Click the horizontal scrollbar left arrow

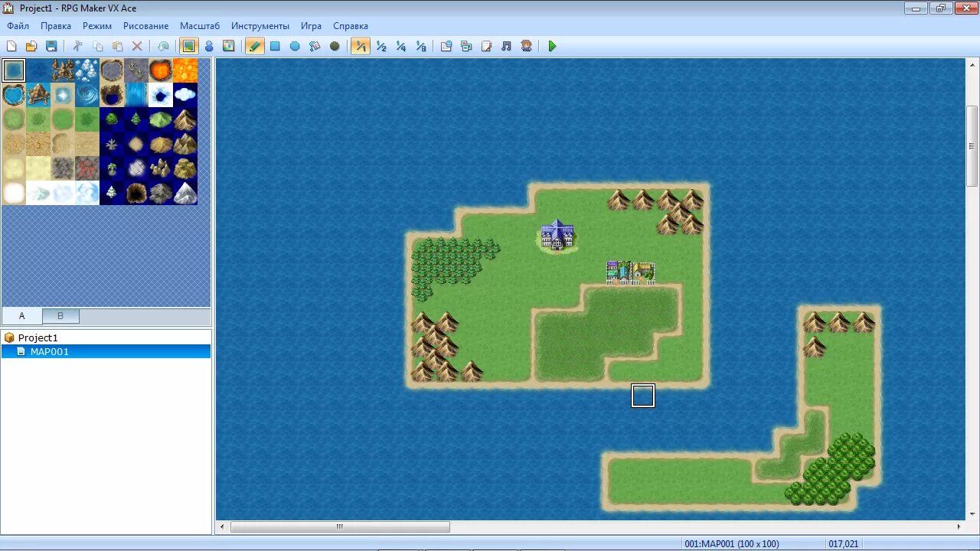pyautogui.click(x=223, y=527)
